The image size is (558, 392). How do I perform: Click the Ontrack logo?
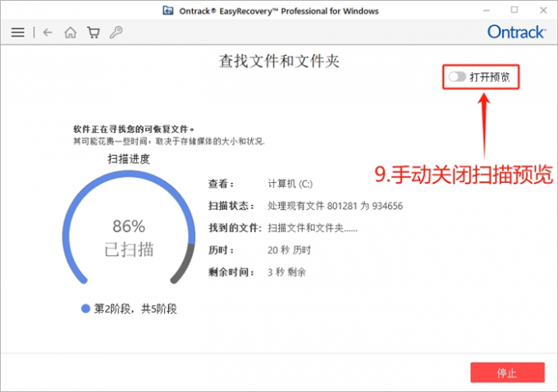tap(516, 32)
